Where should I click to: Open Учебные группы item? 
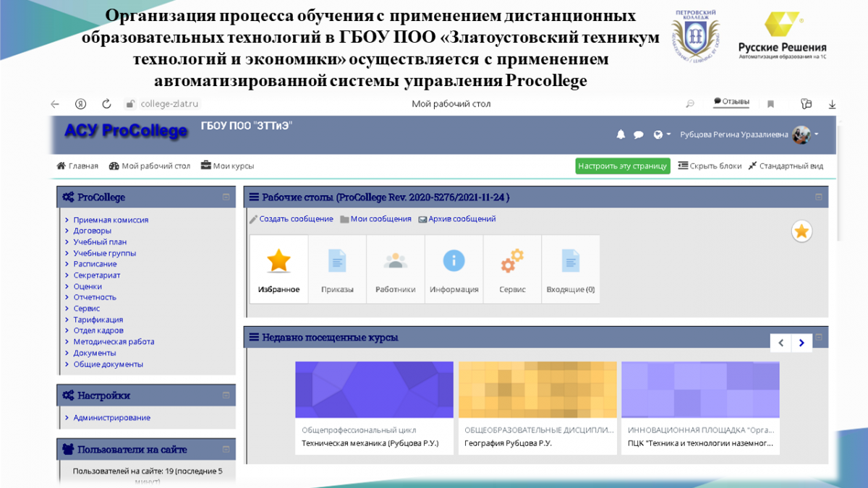104,253
